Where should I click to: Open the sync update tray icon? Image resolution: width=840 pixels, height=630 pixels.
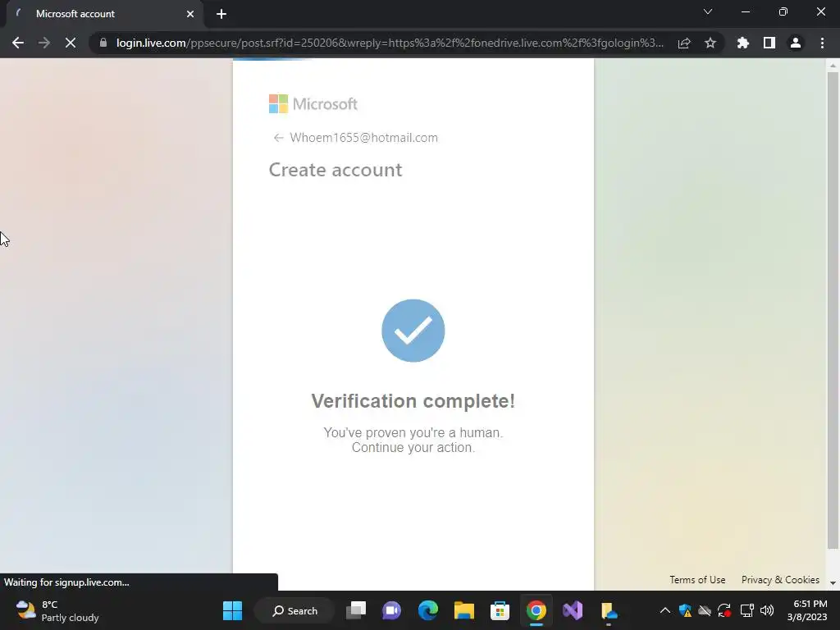pos(724,610)
